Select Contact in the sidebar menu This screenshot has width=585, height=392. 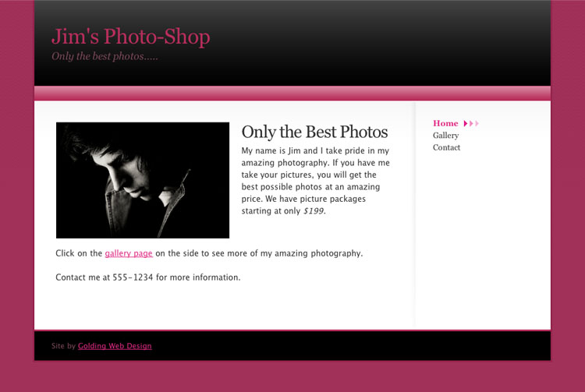pos(447,147)
